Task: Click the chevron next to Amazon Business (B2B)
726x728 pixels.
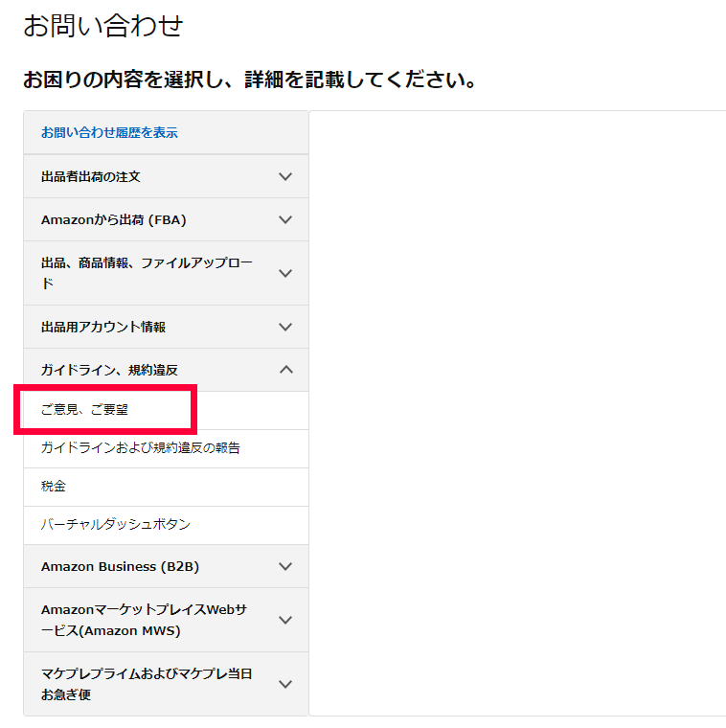Action: point(284,566)
